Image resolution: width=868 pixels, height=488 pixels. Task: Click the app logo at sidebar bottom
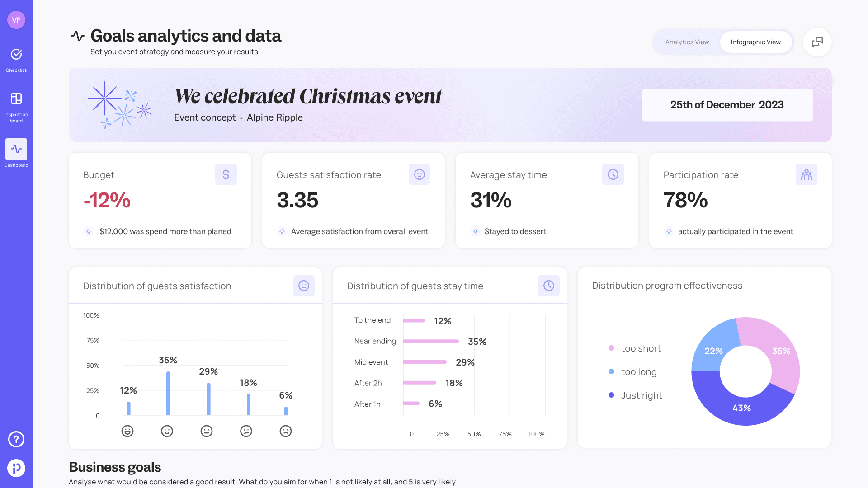pyautogui.click(x=16, y=468)
